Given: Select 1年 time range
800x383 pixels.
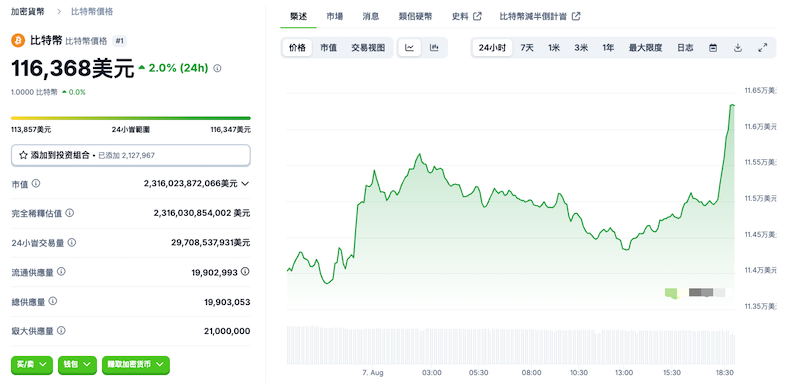Looking at the screenshot, I should pos(608,48).
